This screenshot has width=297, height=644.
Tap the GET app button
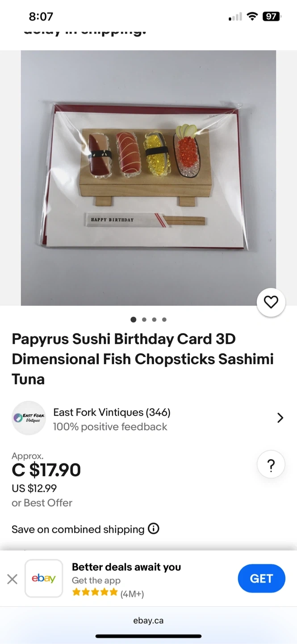(x=261, y=578)
